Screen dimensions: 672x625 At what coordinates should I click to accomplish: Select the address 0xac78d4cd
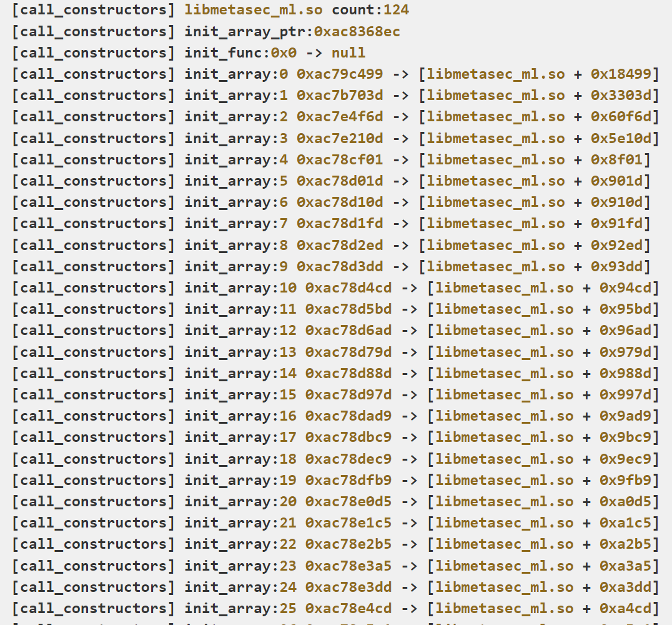tap(348, 288)
